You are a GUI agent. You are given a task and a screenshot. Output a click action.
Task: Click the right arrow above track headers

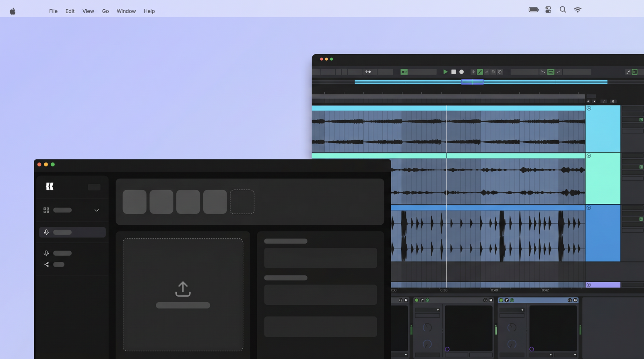tap(594, 101)
